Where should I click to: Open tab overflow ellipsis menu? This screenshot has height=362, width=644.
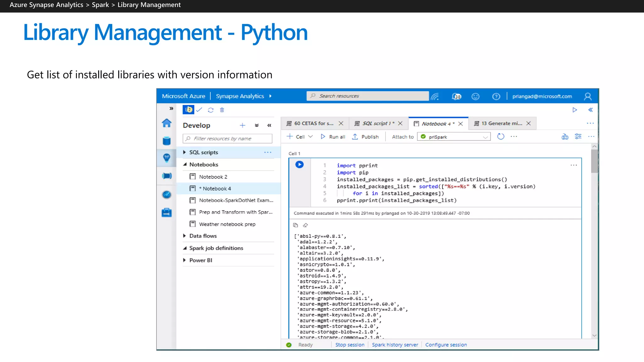click(590, 123)
